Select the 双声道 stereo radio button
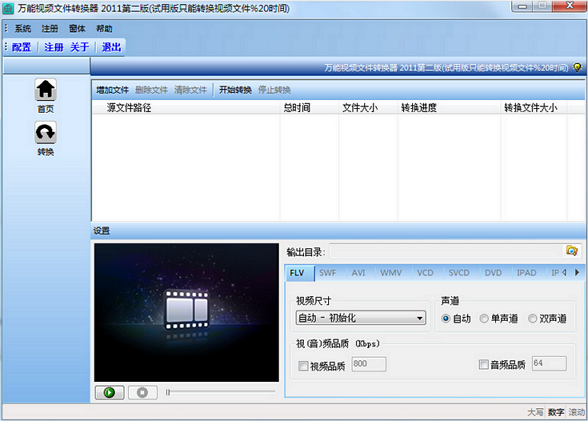588x421 pixels. [532, 319]
